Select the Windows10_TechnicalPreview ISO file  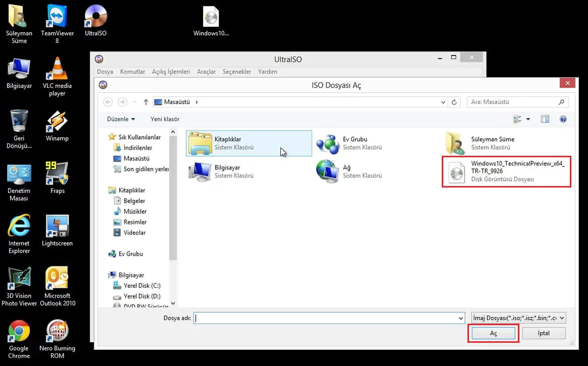click(506, 171)
